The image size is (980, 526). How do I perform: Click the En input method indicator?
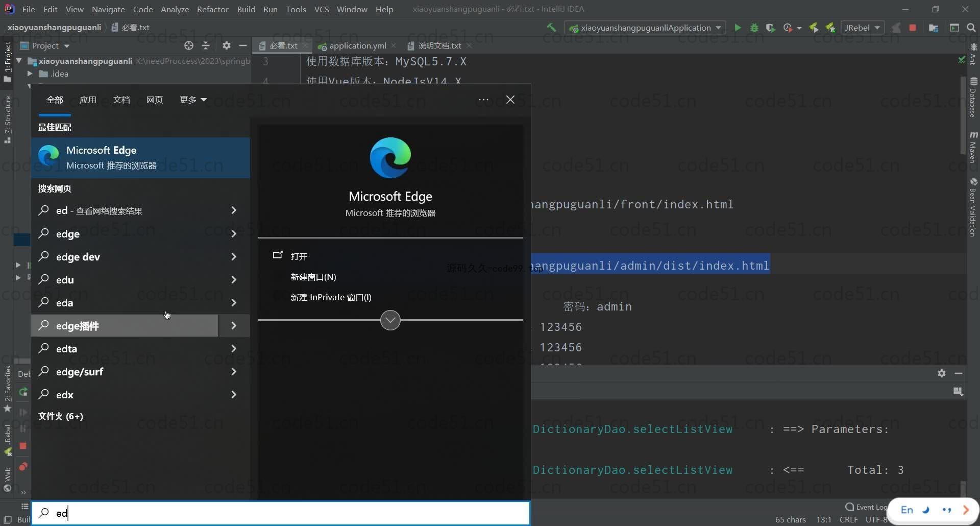(906, 510)
